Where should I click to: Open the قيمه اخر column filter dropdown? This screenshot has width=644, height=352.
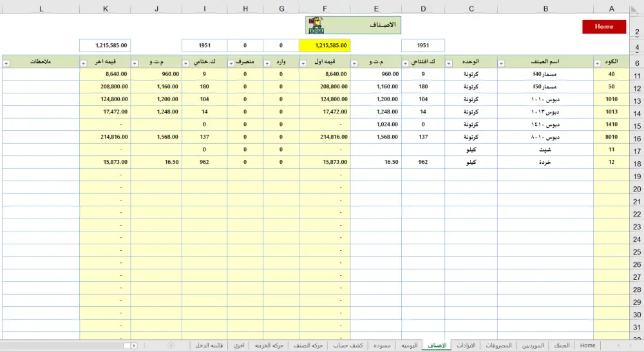point(83,63)
